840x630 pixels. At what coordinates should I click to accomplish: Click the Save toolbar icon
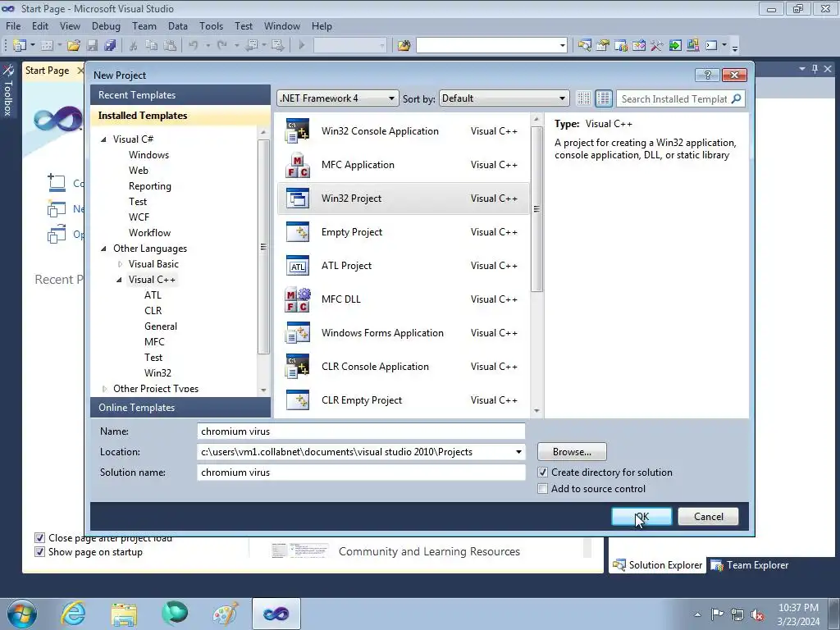click(x=92, y=46)
